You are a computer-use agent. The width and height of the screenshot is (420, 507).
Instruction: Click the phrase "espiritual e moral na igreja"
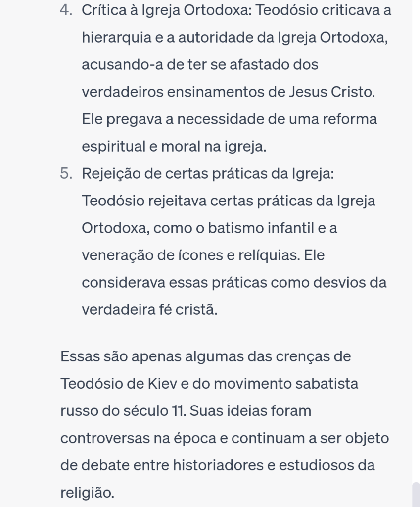[x=174, y=147]
